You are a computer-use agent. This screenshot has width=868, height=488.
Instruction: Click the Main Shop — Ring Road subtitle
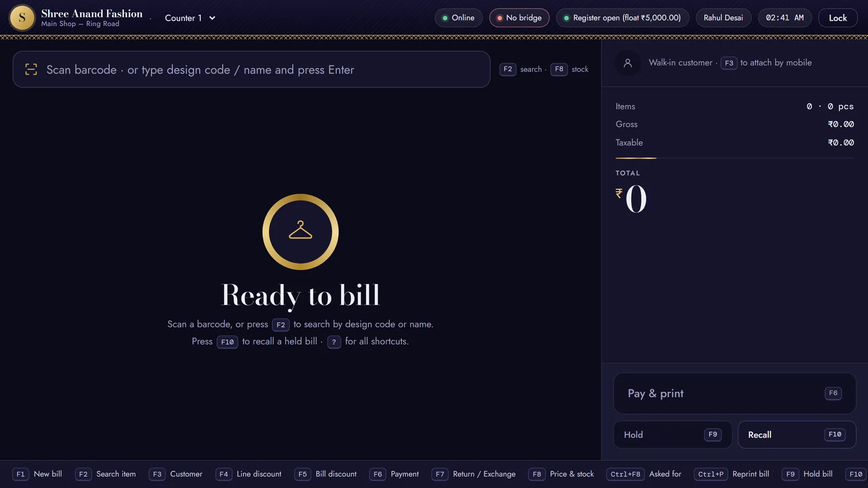(x=80, y=24)
